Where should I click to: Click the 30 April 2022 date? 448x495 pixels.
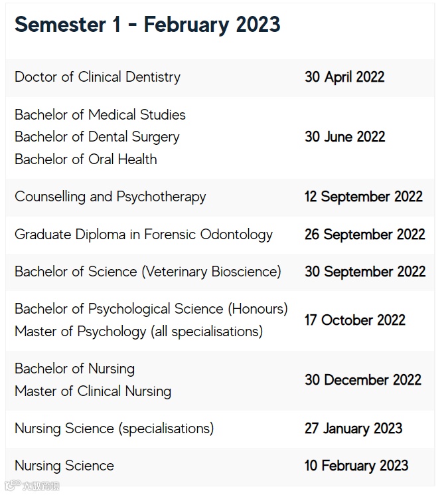coord(344,77)
